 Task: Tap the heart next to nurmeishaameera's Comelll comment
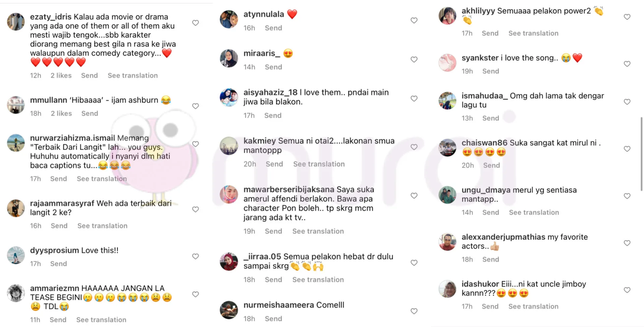click(414, 311)
